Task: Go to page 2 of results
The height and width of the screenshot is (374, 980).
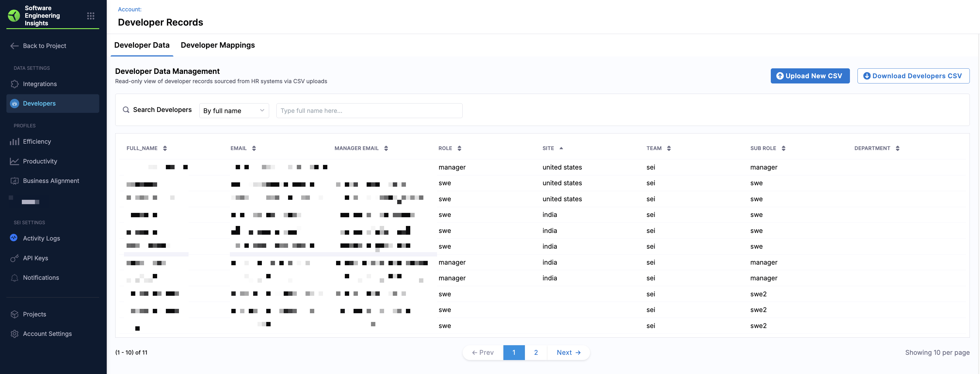Action: click(536, 352)
